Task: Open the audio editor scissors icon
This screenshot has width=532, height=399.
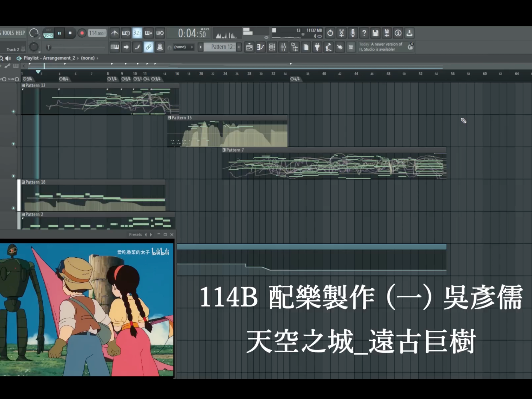Action: (341, 33)
